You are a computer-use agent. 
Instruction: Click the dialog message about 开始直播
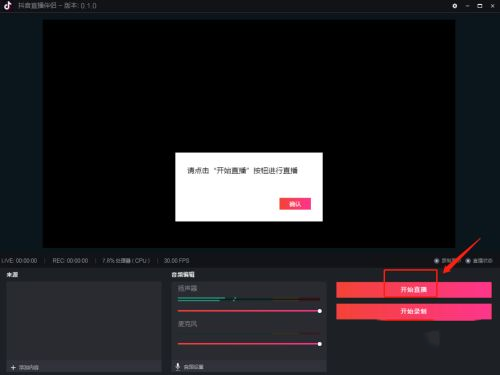pyautogui.click(x=242, y=171)
